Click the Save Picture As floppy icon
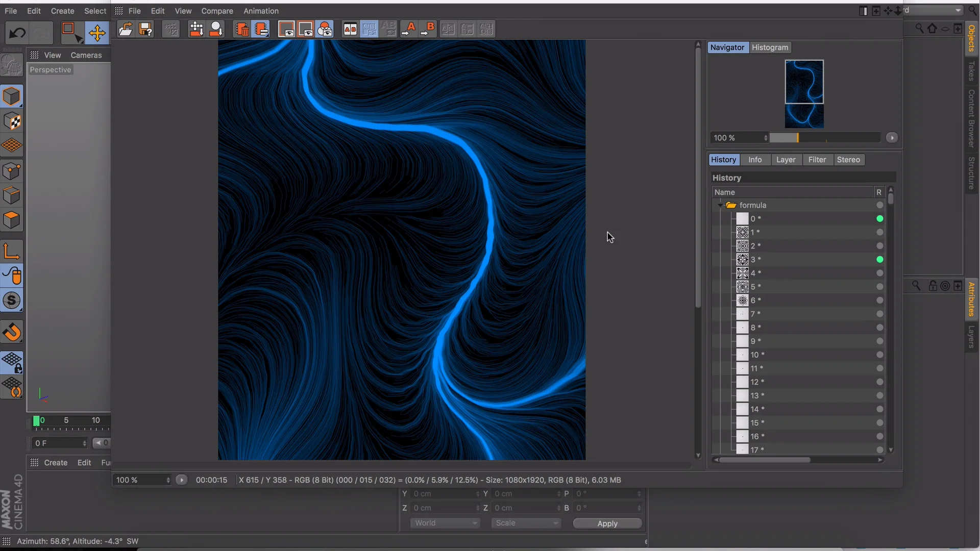980x551 pixels. tap(145, 30)
